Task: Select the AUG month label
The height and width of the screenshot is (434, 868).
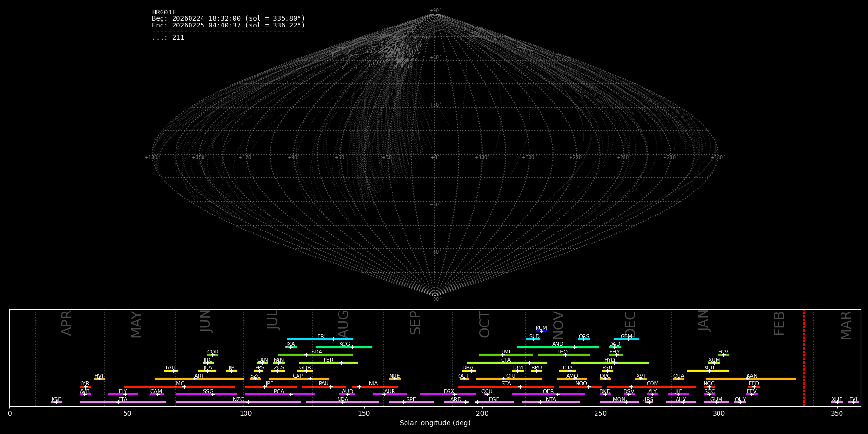Action: 343,324
